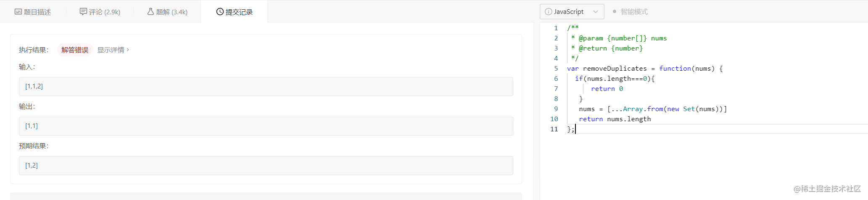Open the JavaScript language dropdown

tap(572, 12)
